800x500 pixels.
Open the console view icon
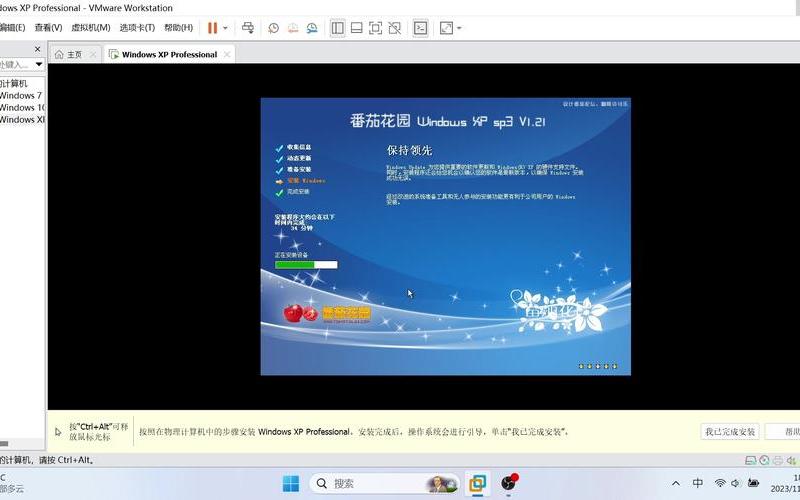click(x=420, y=28)
